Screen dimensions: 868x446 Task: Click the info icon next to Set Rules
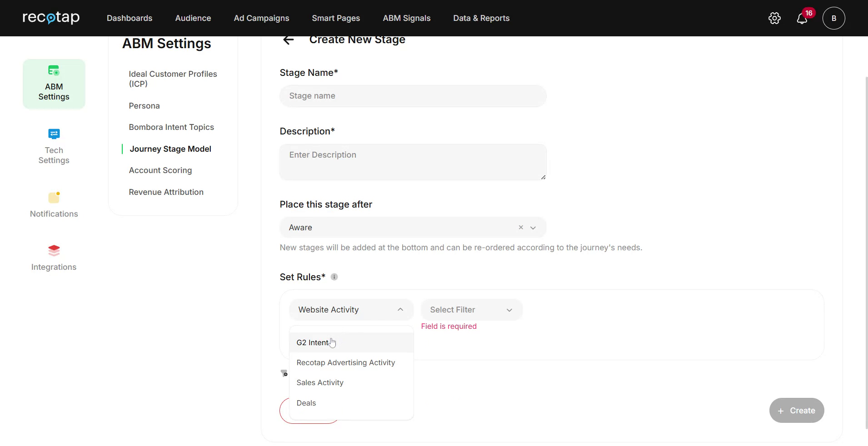click(334, 277)
